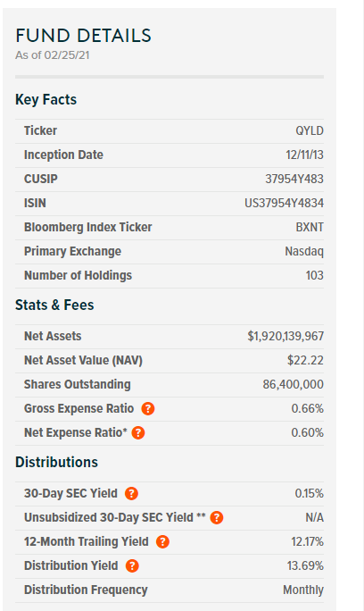Open help icon beside 12-Month Trailing Yield
The width and height of the screenshot is (364, 611).
click(162, 542)
